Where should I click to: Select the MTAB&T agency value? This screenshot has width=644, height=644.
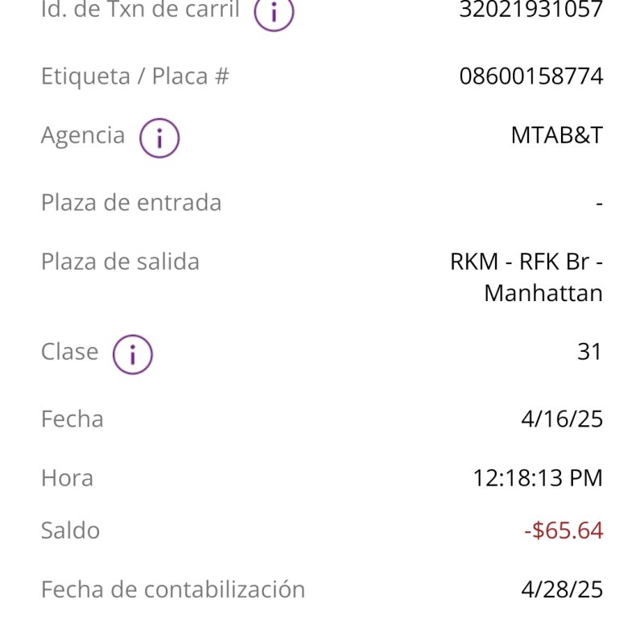[x=557, y=135]
